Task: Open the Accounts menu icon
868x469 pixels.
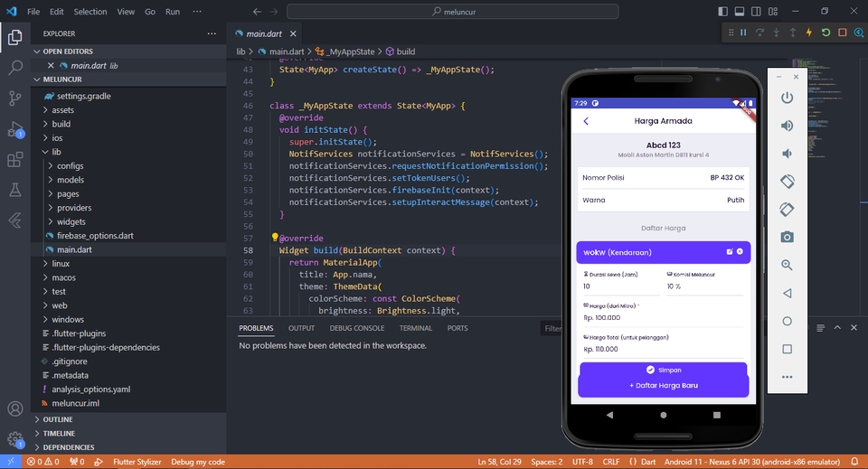Action: pos(15,408)
